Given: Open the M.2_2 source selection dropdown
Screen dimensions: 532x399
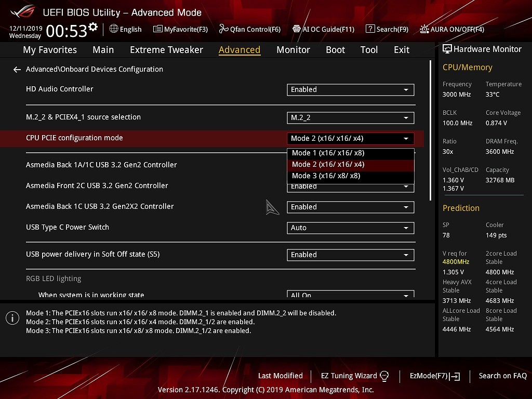Looking at the screenshot, I should (350, 117).
